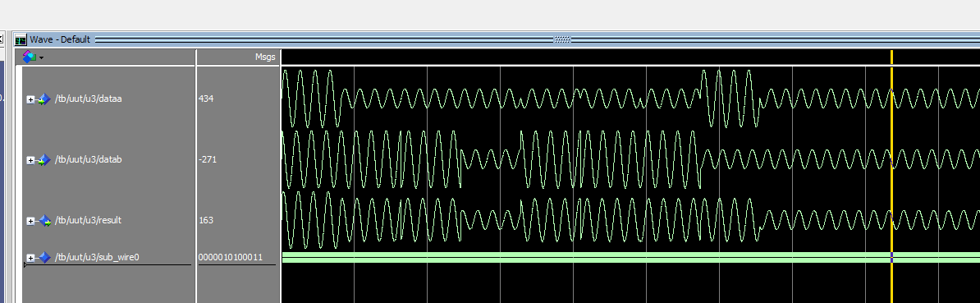Open the wave pane options dropdown arrow
980x303 pixels.
click(41, 58)
